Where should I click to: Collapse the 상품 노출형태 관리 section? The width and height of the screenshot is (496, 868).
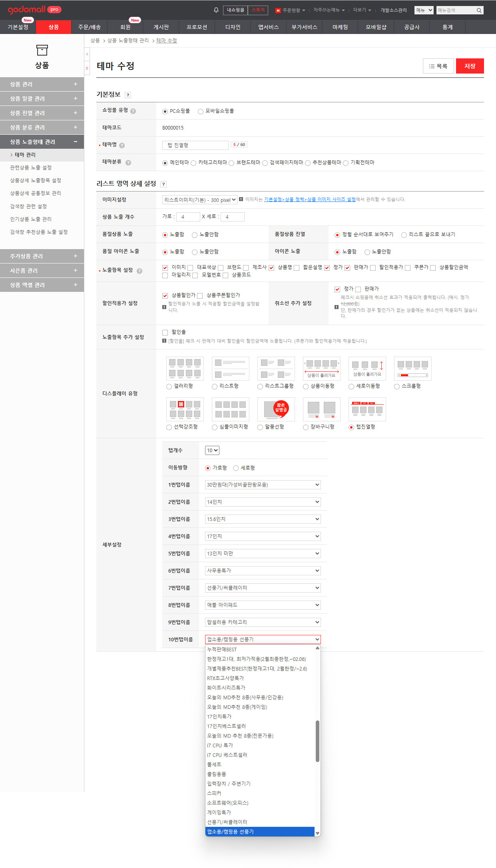tap(42, 142)
